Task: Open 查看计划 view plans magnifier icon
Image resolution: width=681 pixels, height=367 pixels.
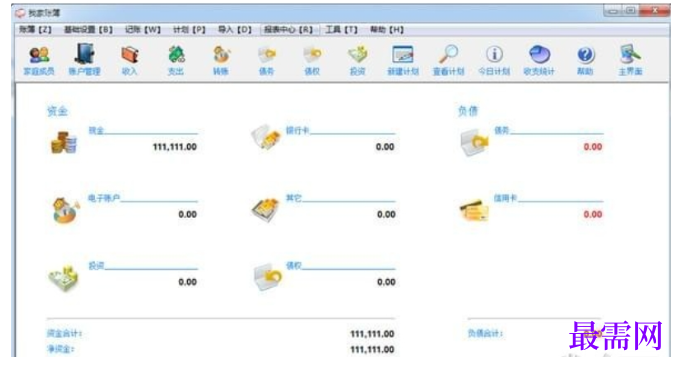Action: pyautogui.click(x=449, y=60)
